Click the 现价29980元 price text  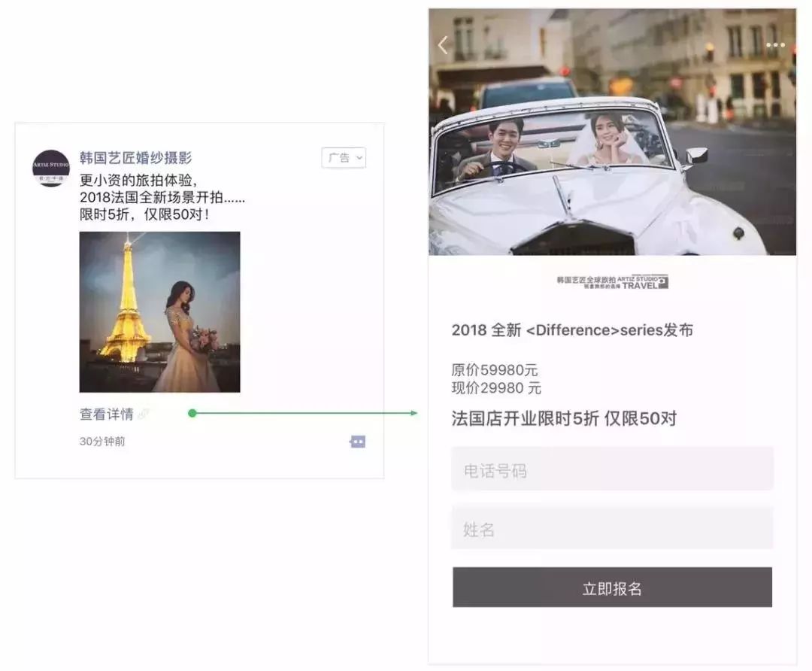[496, 388]
